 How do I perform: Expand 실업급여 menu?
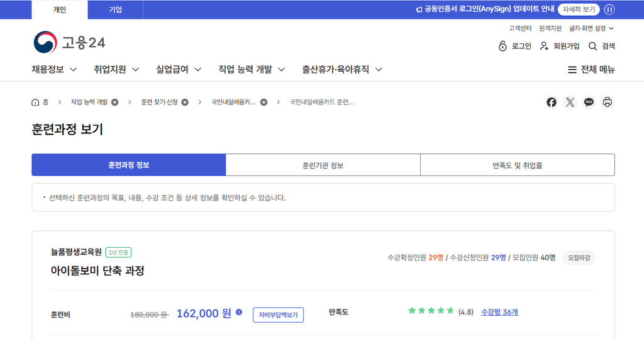coord(179,69)
